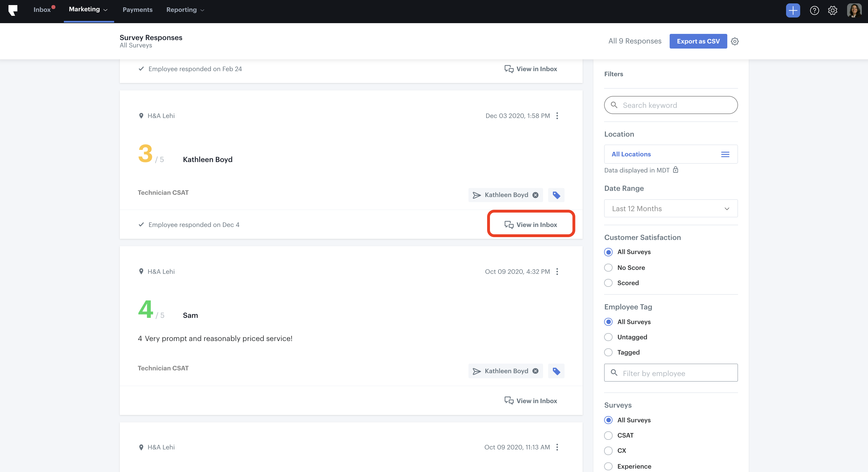This screenshot has width=868, height=472.
Task: Open the settings gear in top navigation
Action: [832, 10]
